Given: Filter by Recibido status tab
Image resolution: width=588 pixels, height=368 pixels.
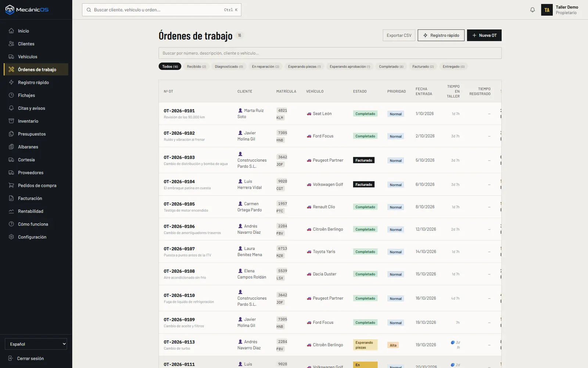Looking at the screenshot, I should (196, 67).
